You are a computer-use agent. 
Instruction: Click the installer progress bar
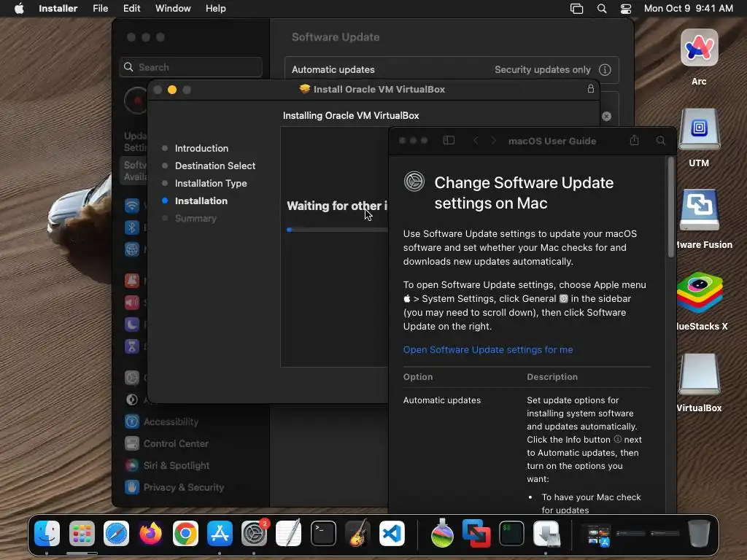(x=337, y=230)
